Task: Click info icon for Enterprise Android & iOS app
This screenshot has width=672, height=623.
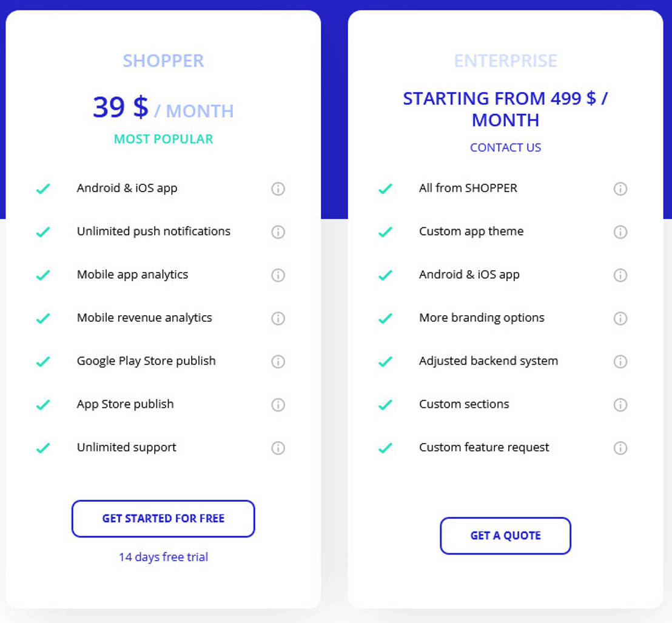Action: [x=620, y=275]
